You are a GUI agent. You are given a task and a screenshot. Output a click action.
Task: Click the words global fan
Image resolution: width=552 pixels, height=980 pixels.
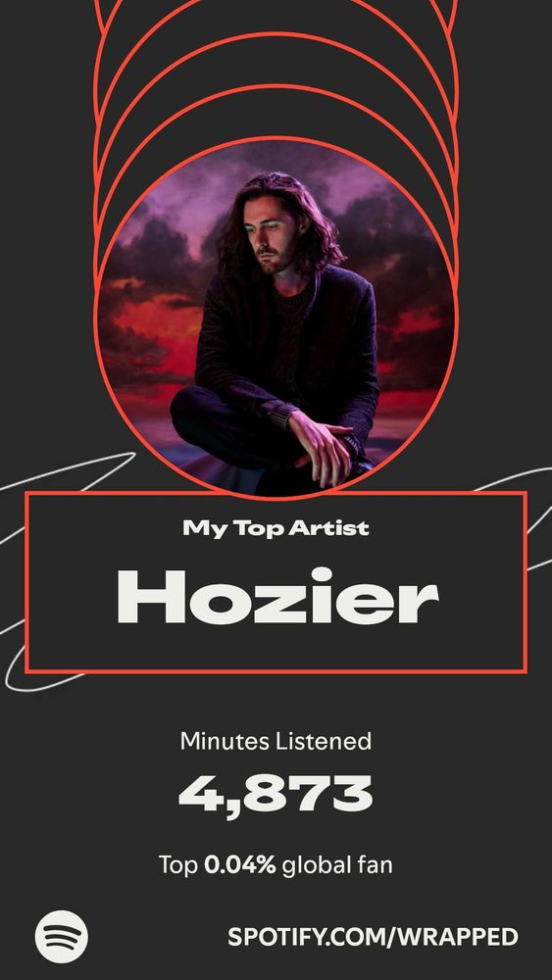(x=337, y=865)
